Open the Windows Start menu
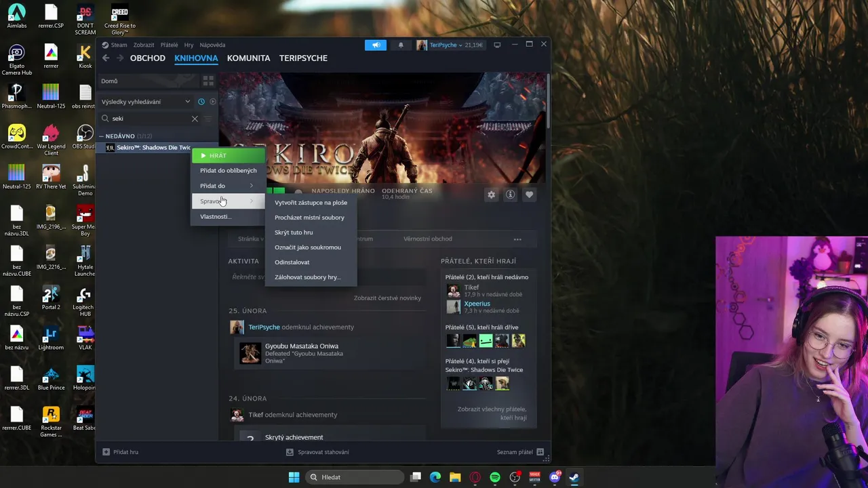Screen dimensions: 868x488 pyautogui.click(x=294, y=477)
